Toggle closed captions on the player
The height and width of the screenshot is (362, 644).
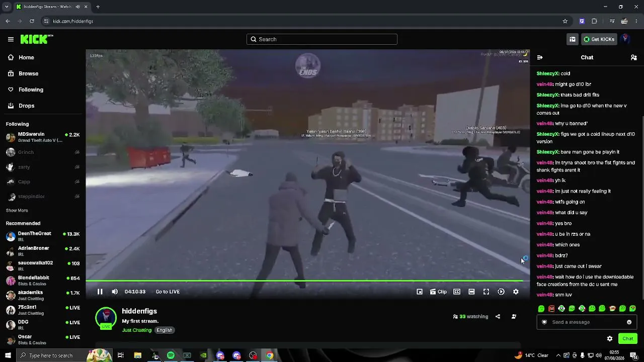(457, 292)
